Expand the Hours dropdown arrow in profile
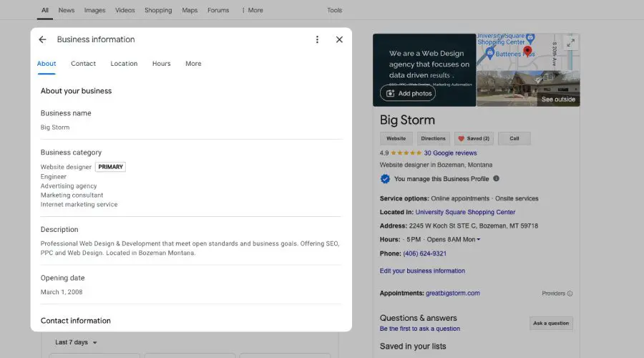The height and width of the screenshot is (358, 644). (x=478, y=240)
